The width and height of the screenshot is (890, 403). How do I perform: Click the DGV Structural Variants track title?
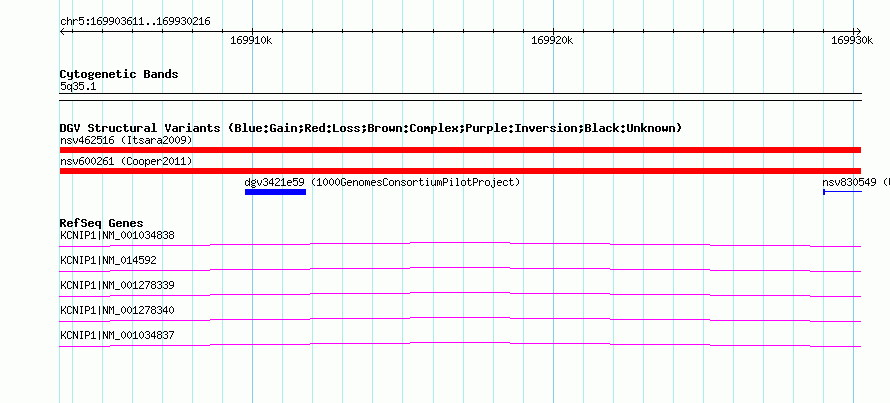pos(371,128)
